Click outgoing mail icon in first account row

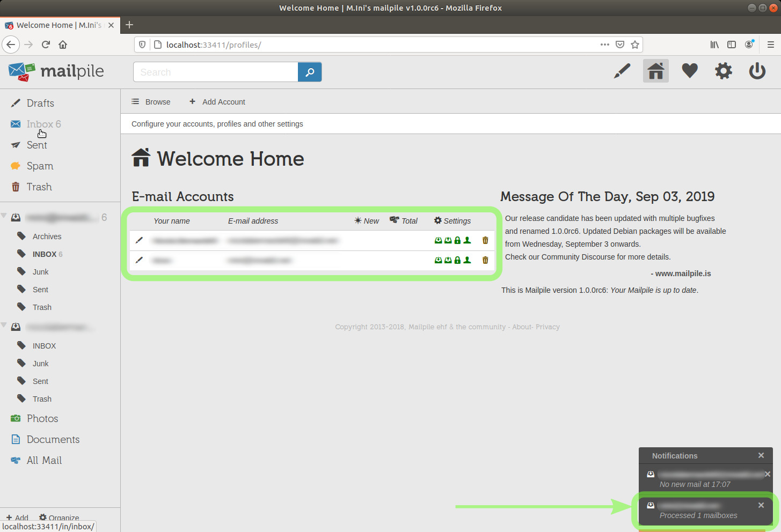click(x=448, y=240)
